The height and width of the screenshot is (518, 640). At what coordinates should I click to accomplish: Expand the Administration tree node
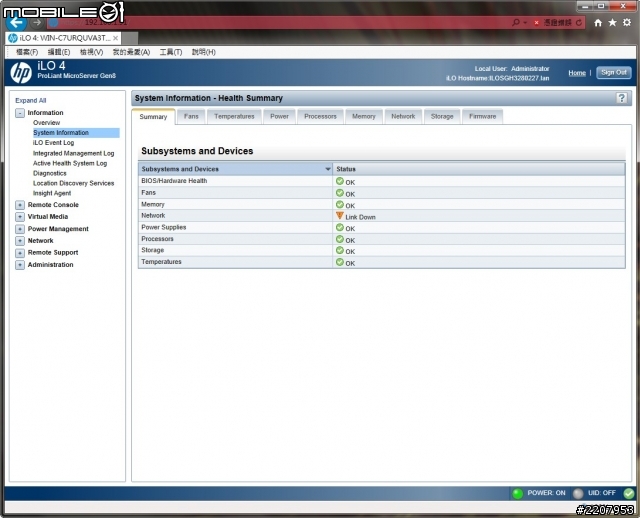[20, 265]
